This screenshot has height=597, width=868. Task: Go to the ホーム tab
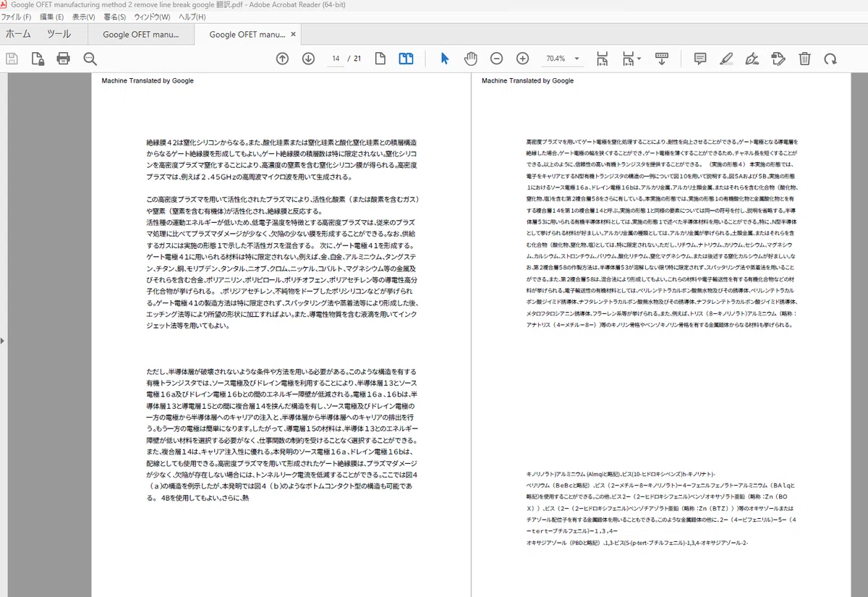[x=18, y=34]
